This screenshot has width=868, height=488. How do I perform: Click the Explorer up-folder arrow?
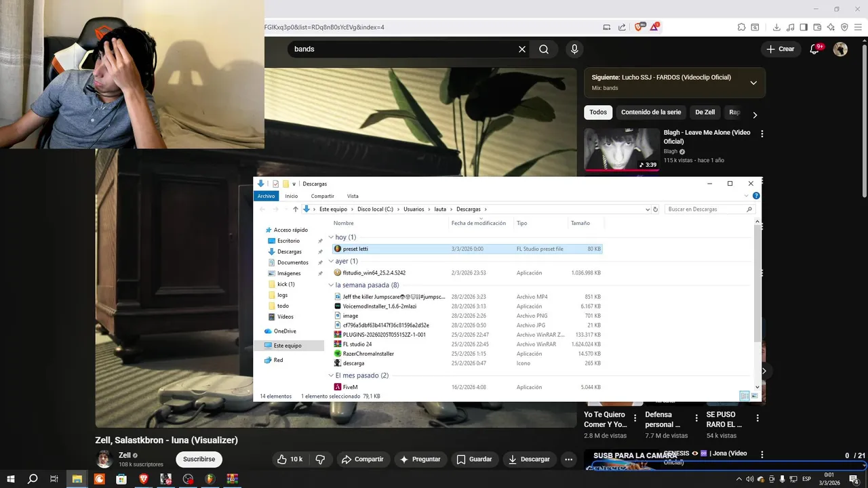296,209
